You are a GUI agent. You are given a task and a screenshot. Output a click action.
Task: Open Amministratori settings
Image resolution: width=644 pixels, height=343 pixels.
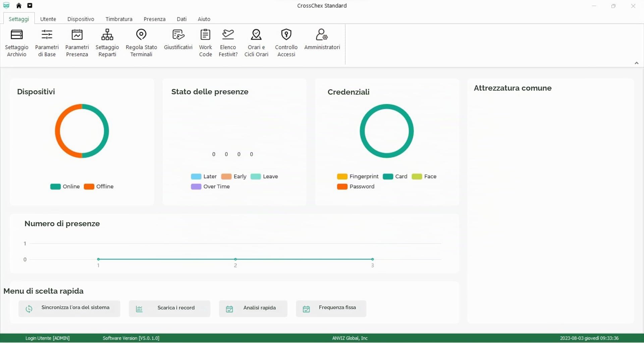point(322,40)
